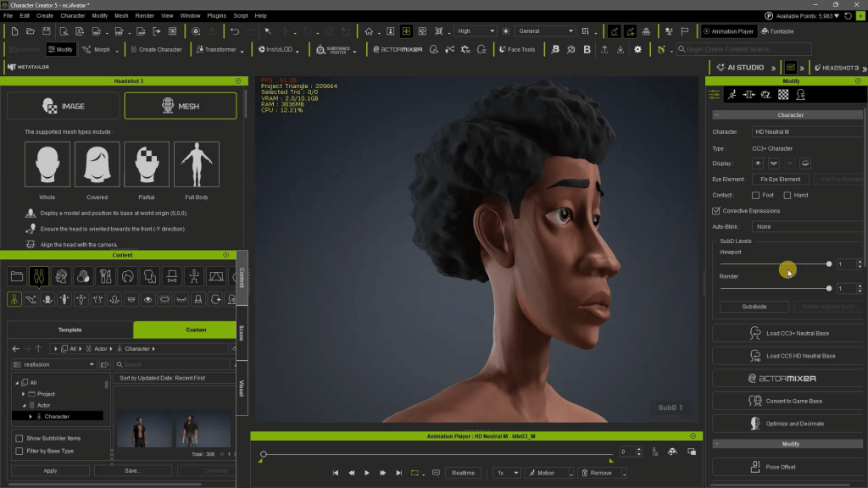This screenshot has height=488, width=868.
Task: Toggle the Foot contact checkbox
Action: point(755,196)
